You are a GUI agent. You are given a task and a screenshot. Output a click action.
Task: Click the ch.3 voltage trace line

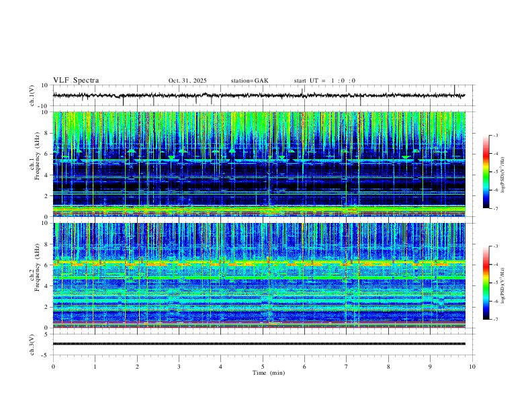click(259, 344)
